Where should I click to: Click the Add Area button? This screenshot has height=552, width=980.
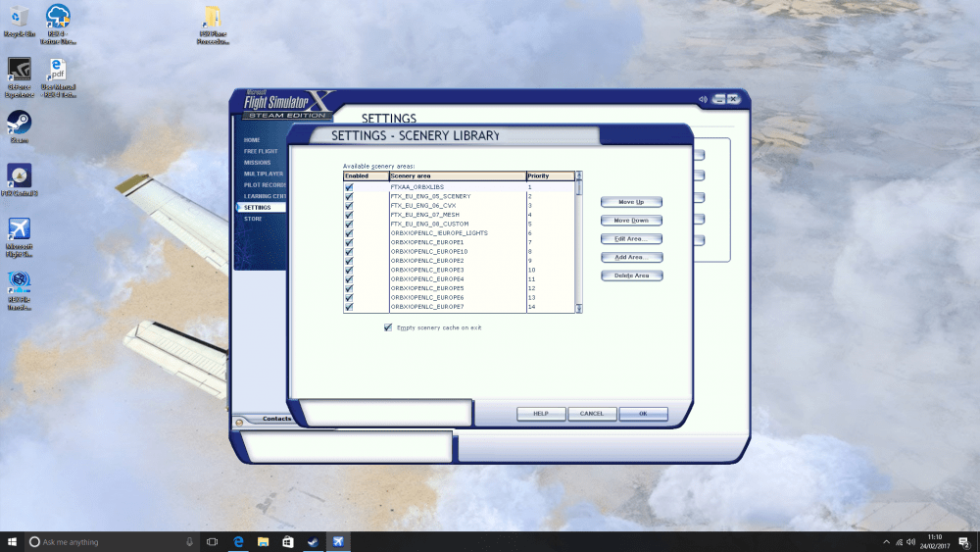[631, 257]
